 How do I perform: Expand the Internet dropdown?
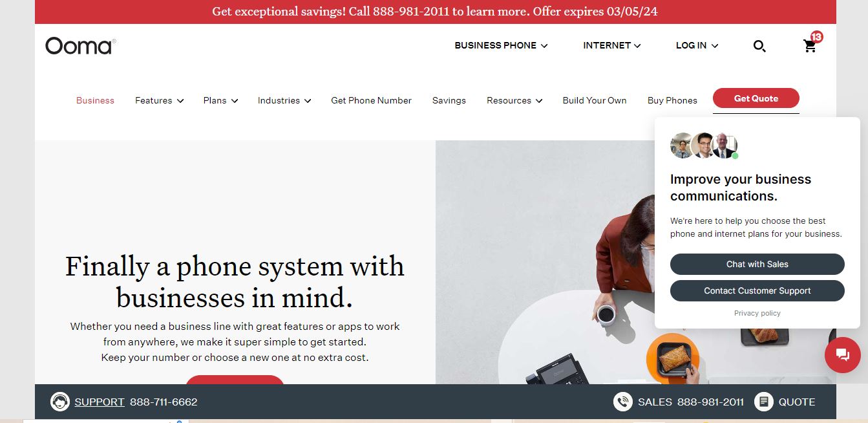[611, 45]
